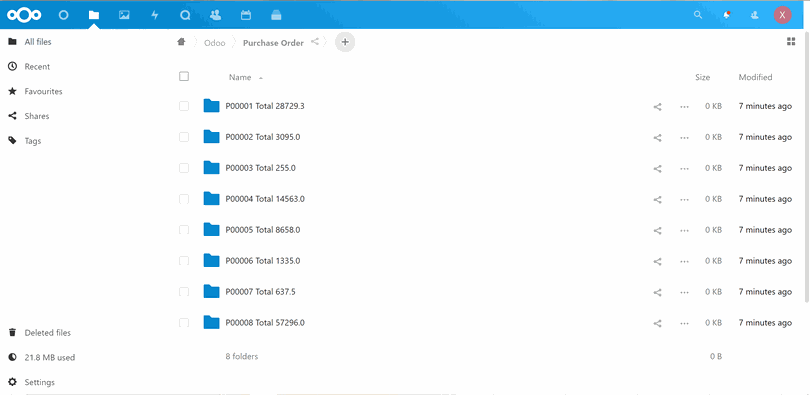810x395 pixels.
Task: Select checkbox for P00008 Total 57296.0
Action: click(184, 323)
